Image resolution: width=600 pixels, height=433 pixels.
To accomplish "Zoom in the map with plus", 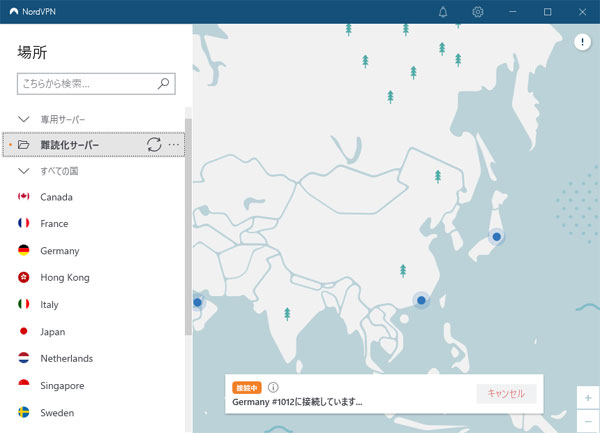I will pos(588,398).
